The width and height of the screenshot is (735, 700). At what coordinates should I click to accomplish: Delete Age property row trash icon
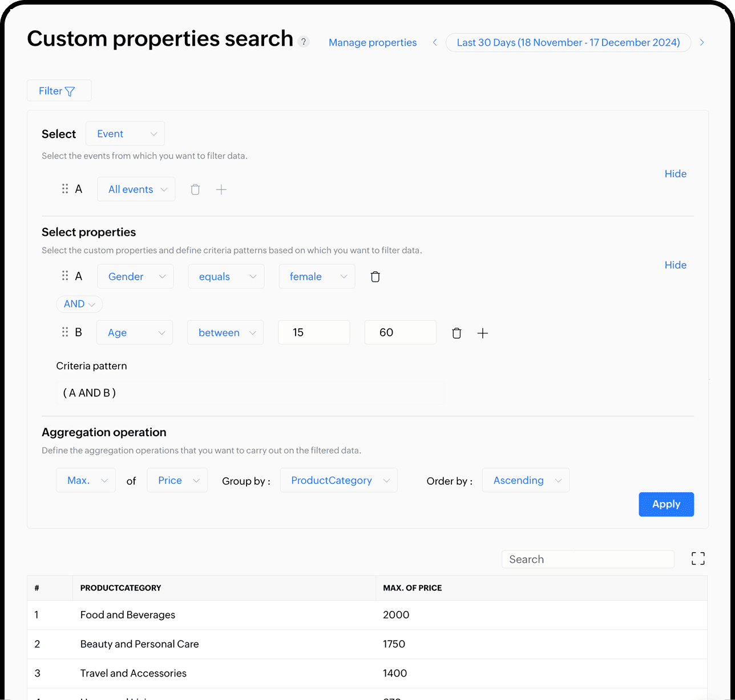click(457, 333)
